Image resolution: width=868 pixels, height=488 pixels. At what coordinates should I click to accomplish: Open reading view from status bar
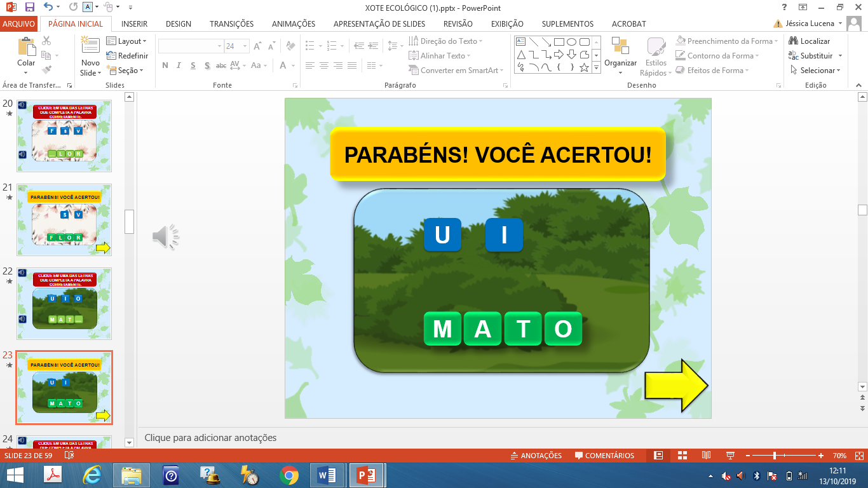pyautogui.click(x=706, y=456)
